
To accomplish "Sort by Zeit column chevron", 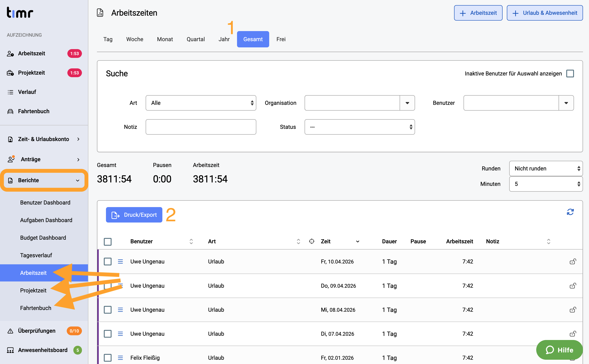I will (x=358, y=241).
